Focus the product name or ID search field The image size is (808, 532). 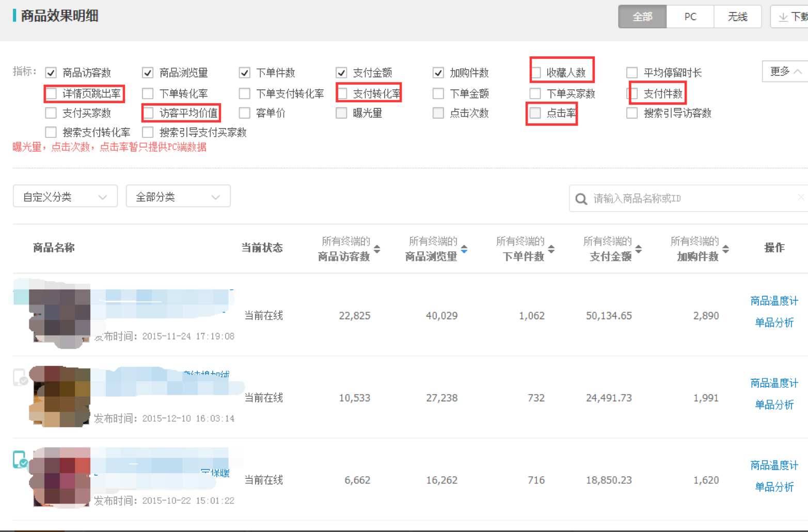[689, 199]
